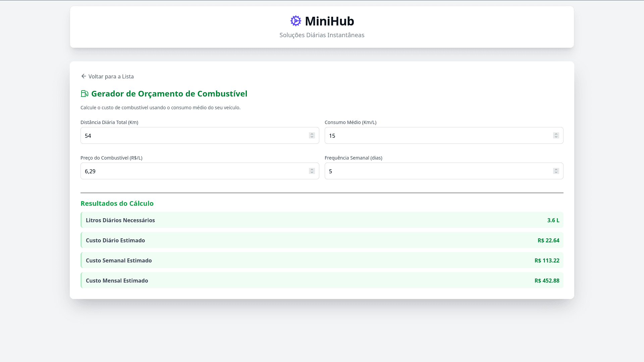This screenshot has width=644, height=362.
Task: Click the 'Gerador de Orçamento de Combustível' heading
Action: pos(169,94)
